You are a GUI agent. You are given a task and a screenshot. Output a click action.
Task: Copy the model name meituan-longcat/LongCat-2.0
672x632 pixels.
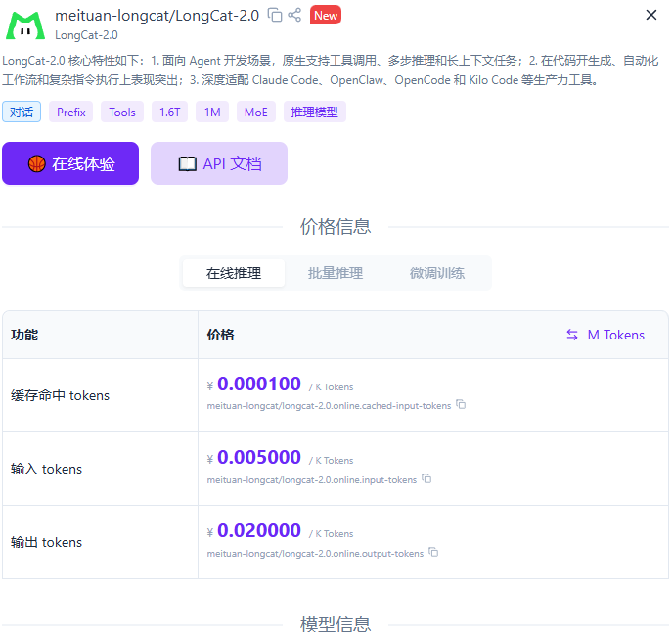click(275, 15)
